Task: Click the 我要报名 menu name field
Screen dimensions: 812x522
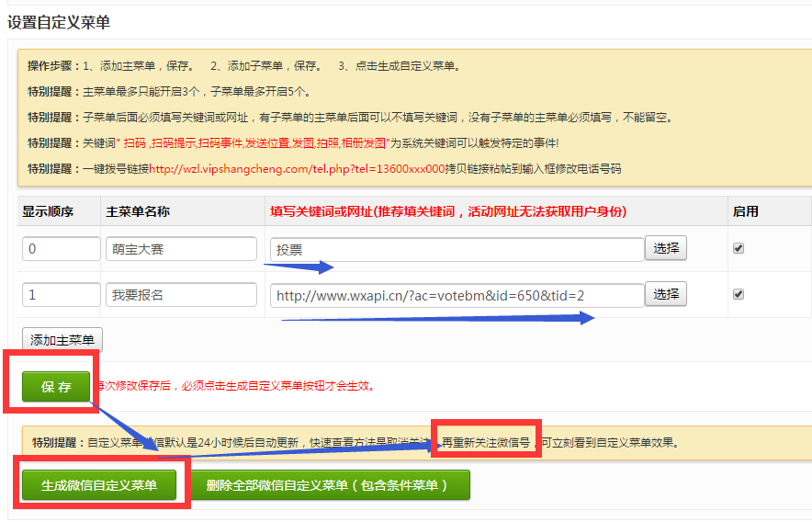Action: click(x=181, y=295)
